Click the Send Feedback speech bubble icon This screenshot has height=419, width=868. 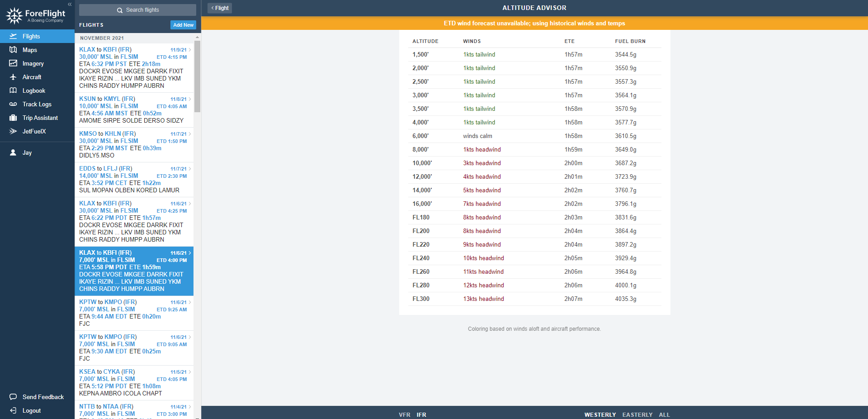point(13,397)
